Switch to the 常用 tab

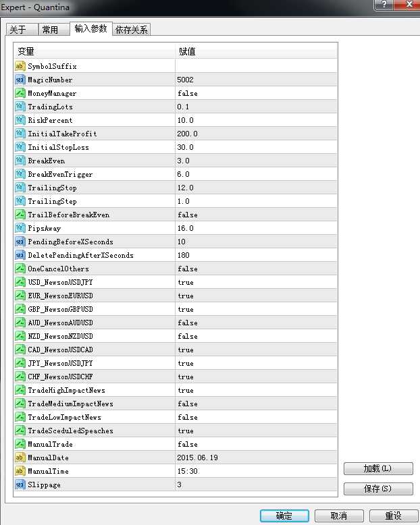51,30
